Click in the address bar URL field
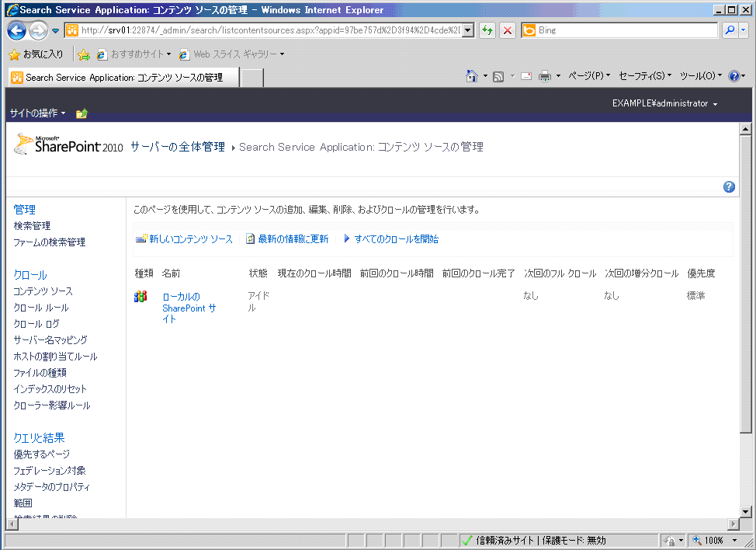 pyautogui.click(x=270, y=30)
